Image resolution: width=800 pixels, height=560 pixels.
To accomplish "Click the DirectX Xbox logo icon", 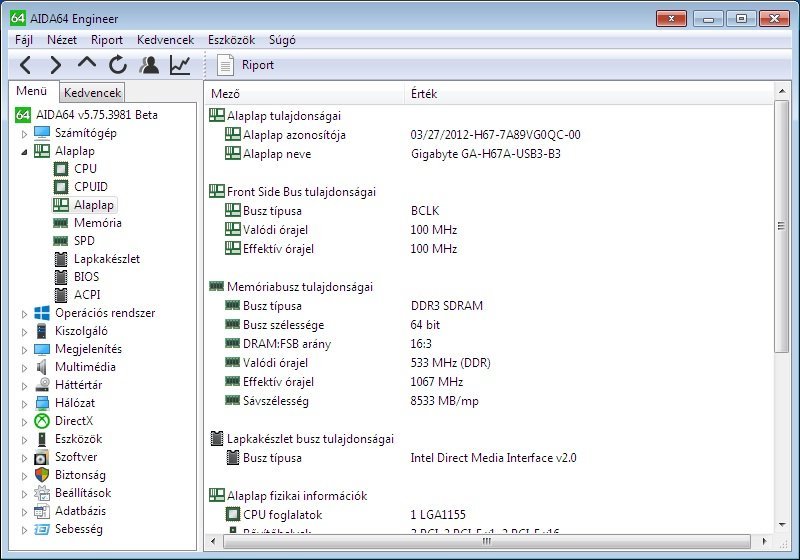I will [x=42, y=421].
